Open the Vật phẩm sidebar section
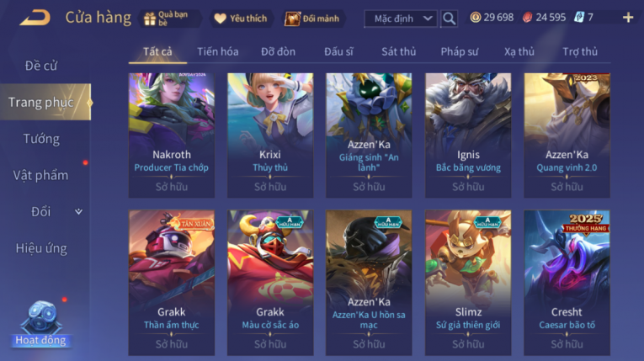The height and width of the screenshot is (361, 644). point(41,175)
